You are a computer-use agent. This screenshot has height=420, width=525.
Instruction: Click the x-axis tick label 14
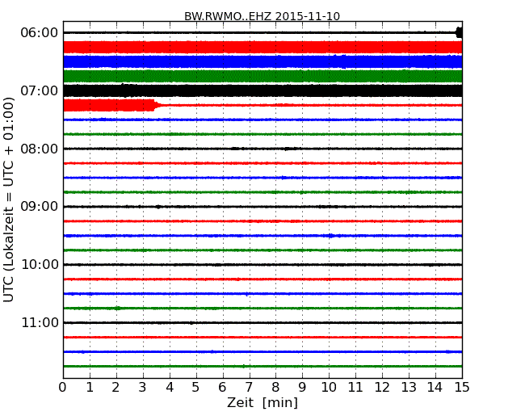(435, 387)
